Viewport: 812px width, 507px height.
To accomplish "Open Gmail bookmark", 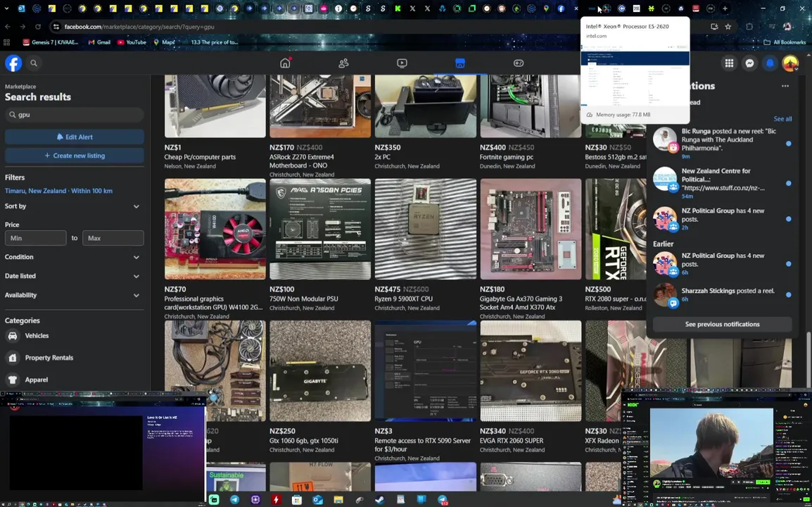I will pyautogui.click(x=99, y=42).
